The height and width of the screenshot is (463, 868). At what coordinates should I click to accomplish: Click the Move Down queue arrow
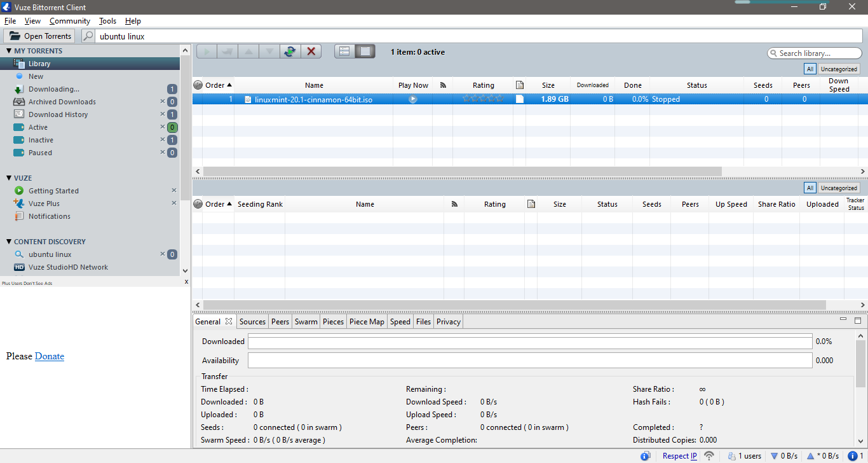pyautogui.click(x=269, y=52)
